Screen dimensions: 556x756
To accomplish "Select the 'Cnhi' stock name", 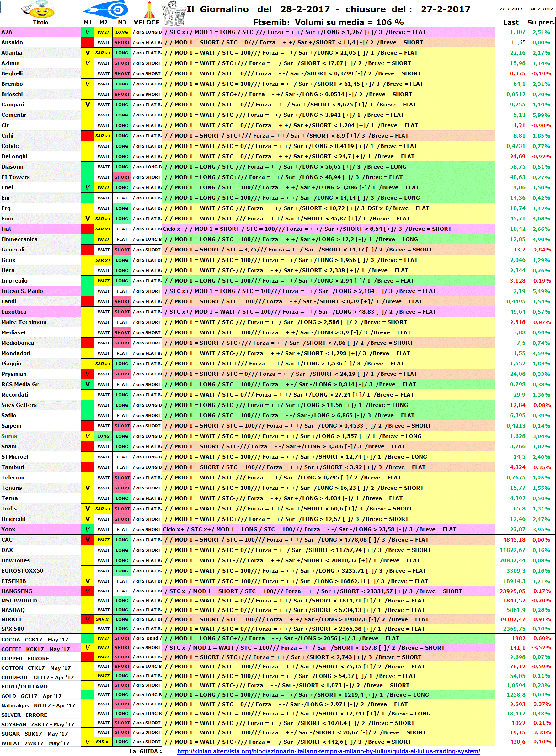I will (x=8, y=136).
